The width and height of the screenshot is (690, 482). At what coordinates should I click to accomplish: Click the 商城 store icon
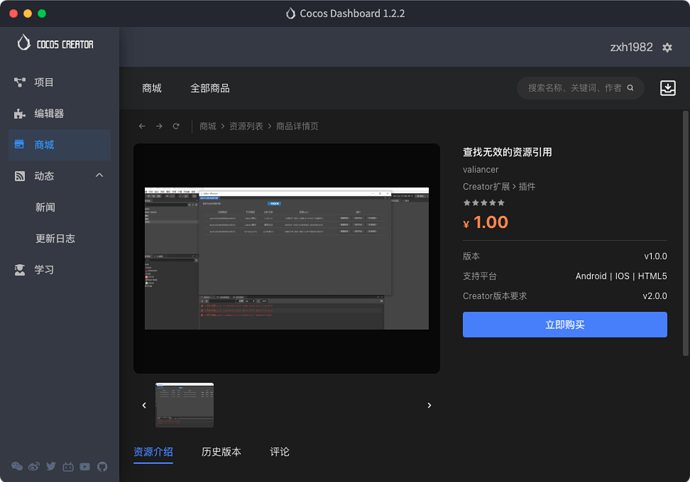(x=19, y=144)
